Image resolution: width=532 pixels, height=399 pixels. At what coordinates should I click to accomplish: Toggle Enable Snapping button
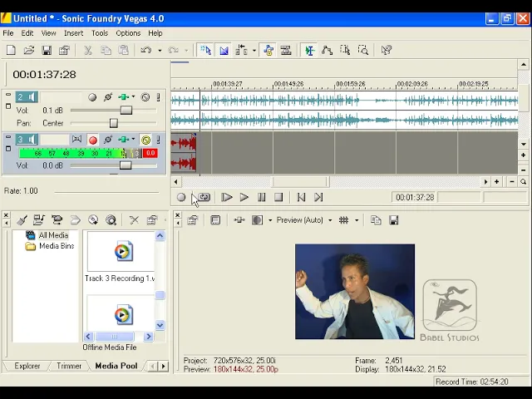tap(205, 50)
